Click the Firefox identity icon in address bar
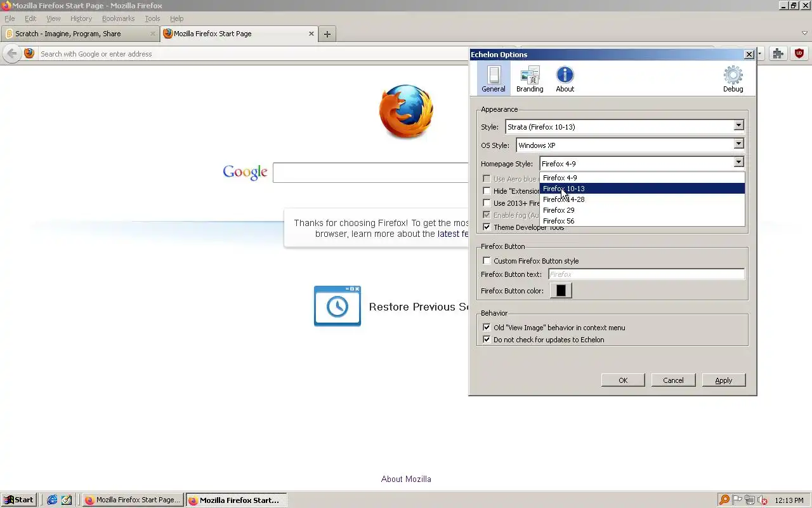The image size is (812, 508). pyautogui.click(x=29, y=53)
